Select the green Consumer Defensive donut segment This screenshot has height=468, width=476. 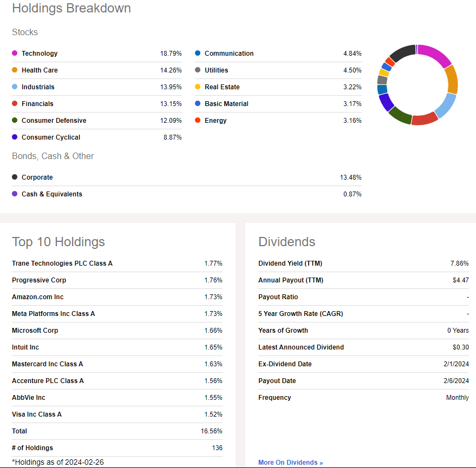click(400, 115)
